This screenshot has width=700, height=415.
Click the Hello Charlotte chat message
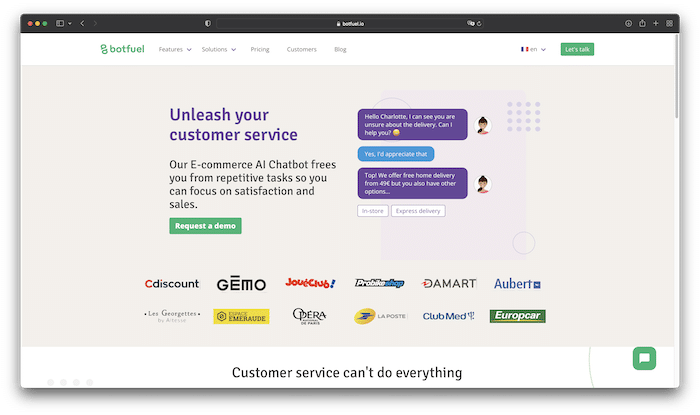coord(412,124)
